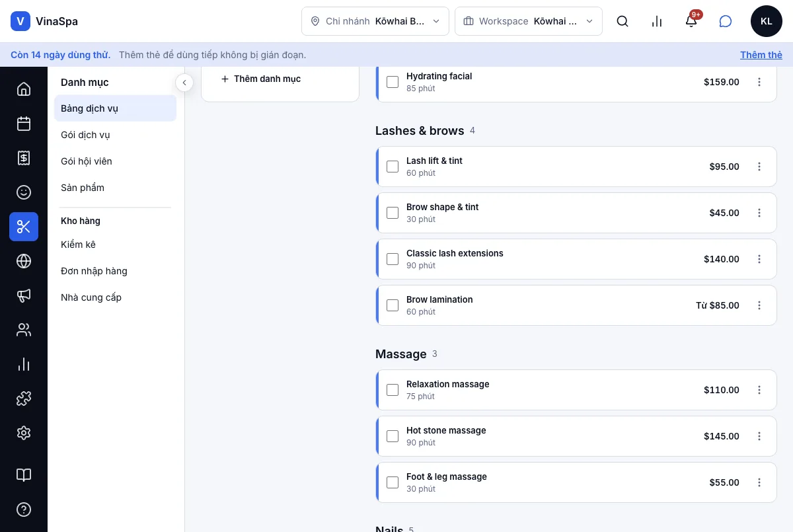Click the VinaSpa logo
793x532 pixels.
pyautogui.click(x=44, y=21)
